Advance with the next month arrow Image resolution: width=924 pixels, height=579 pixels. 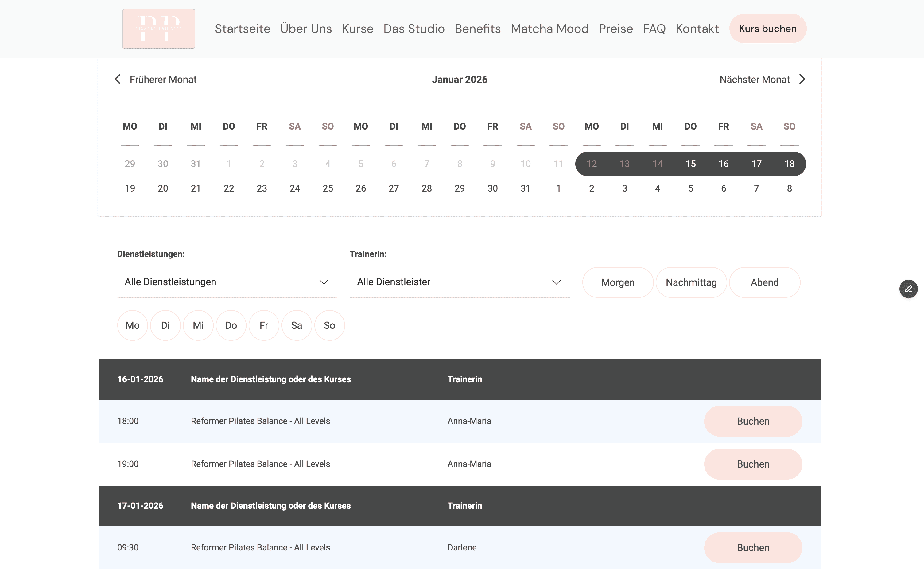coord(802,79)
